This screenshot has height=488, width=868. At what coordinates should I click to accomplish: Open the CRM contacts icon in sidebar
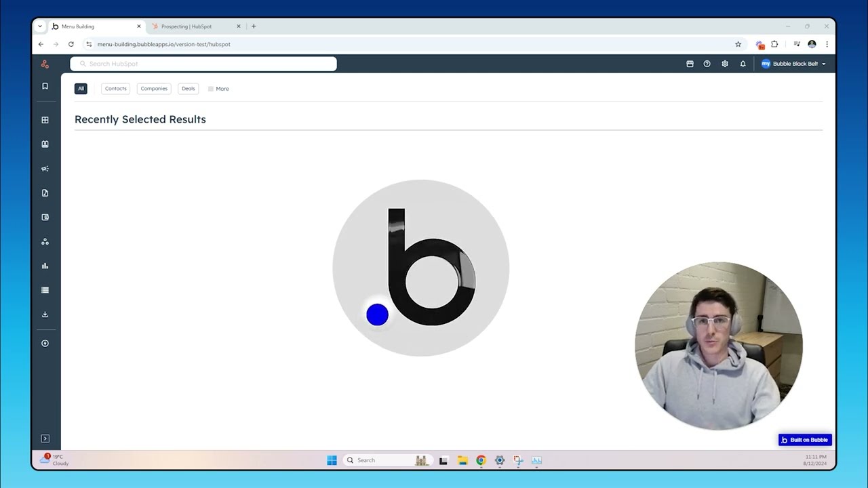45,144
